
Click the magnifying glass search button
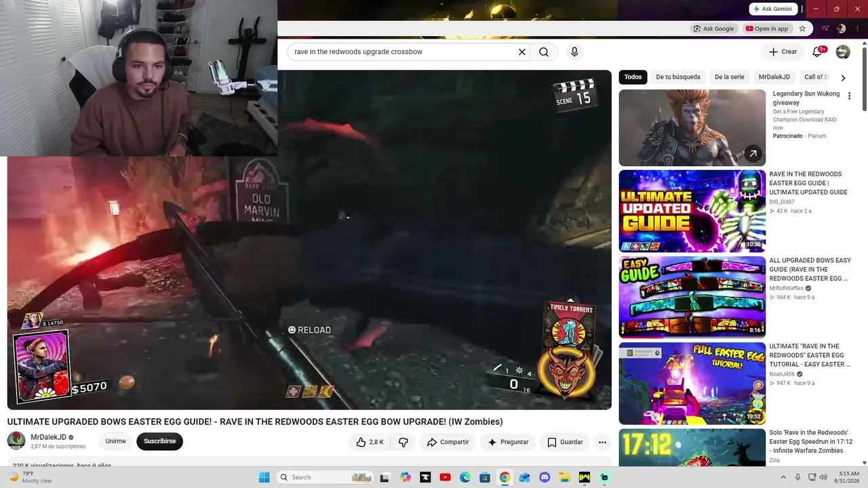tap(544, 52)
